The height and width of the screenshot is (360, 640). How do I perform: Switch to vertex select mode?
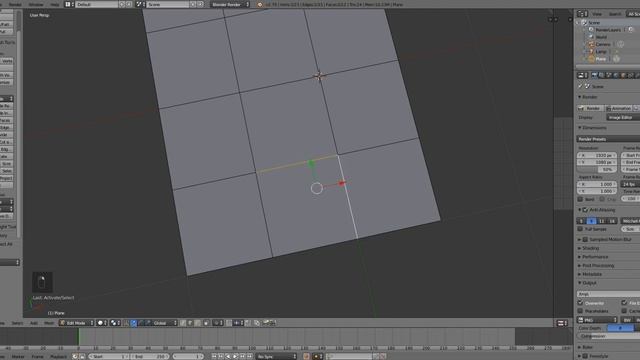[x=182, y=323]
